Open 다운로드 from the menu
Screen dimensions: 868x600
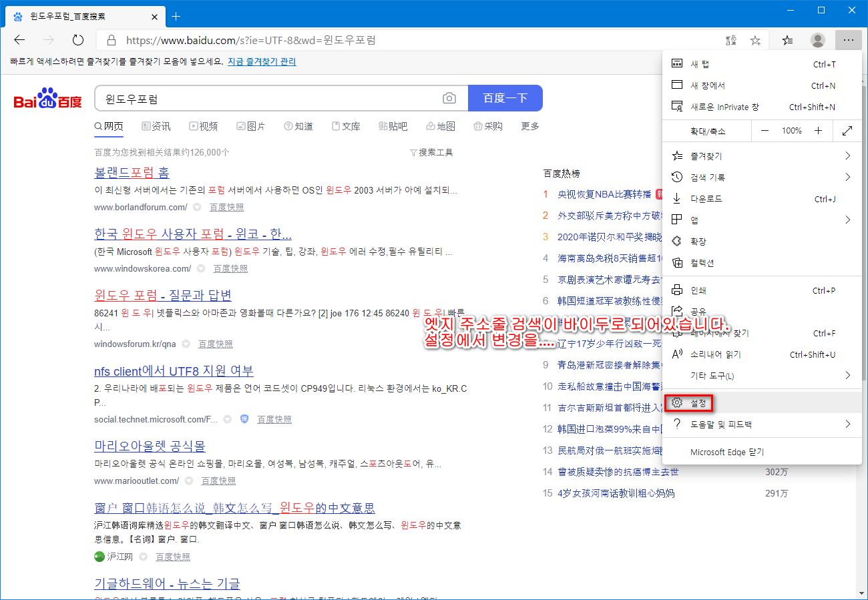tap(762, 198)
